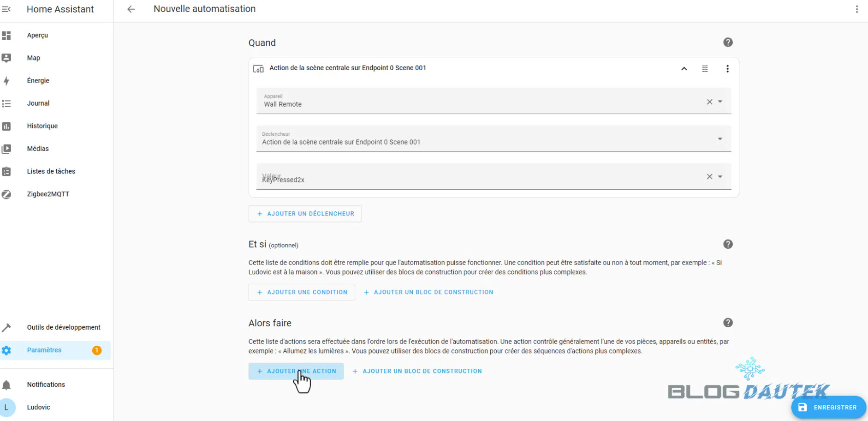Open the Déclencheur trigger dropdown
This screenshot has height=421, width=868.
(720, 139)
